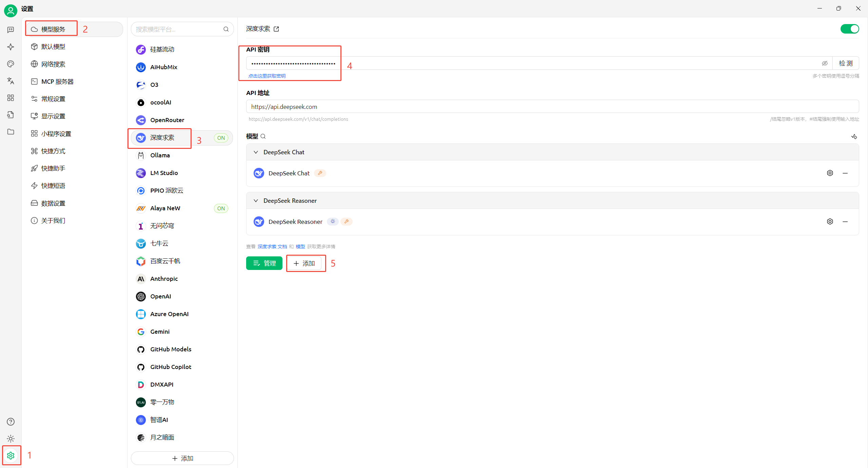Click 点击这里获取密钥 link

click(267, 76)
